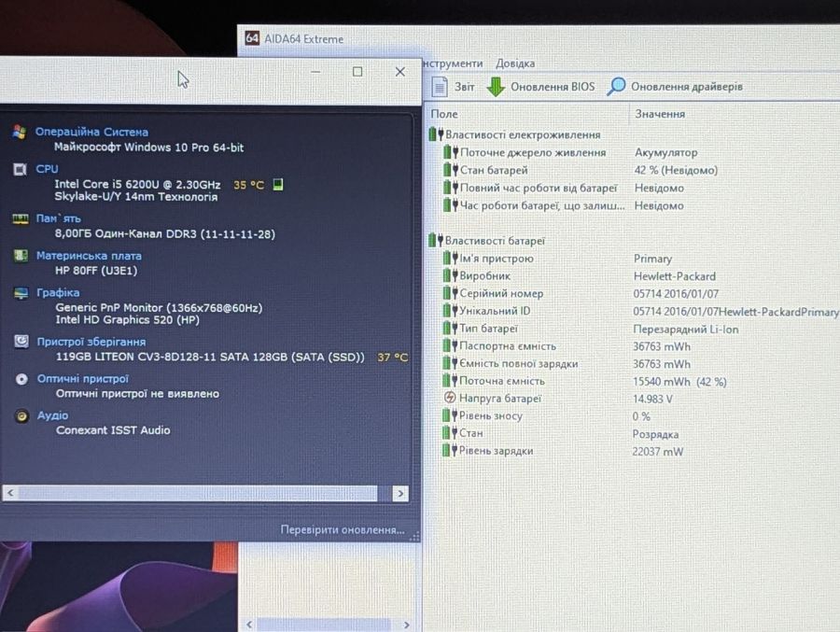Minimize the Speccy window

(x=315, y=72)
